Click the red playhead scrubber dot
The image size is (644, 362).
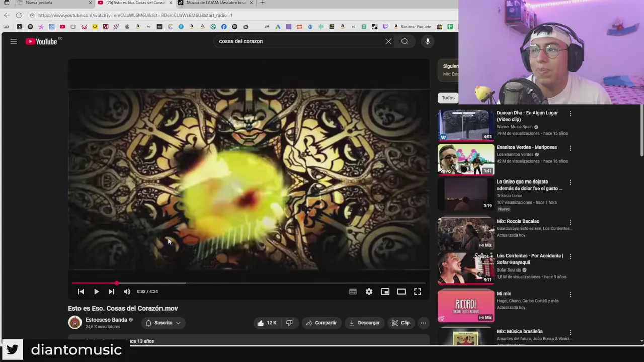click(117, 283)
